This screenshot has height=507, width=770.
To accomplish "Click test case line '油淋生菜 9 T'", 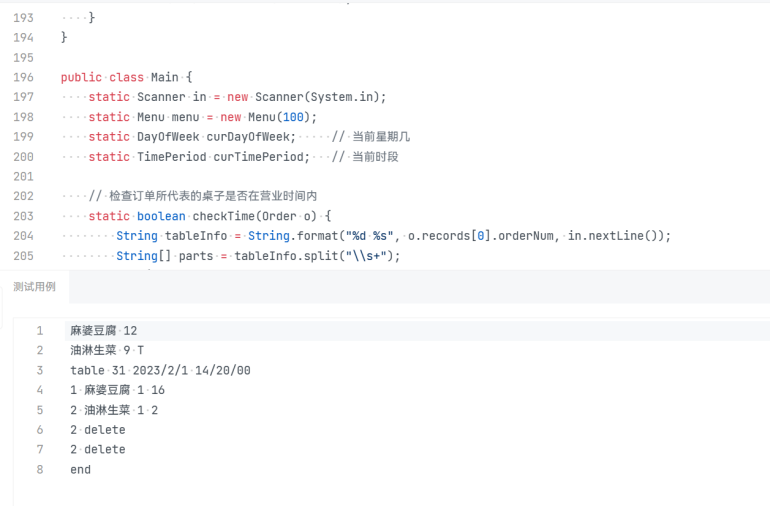I will click(x=107, y=350).
